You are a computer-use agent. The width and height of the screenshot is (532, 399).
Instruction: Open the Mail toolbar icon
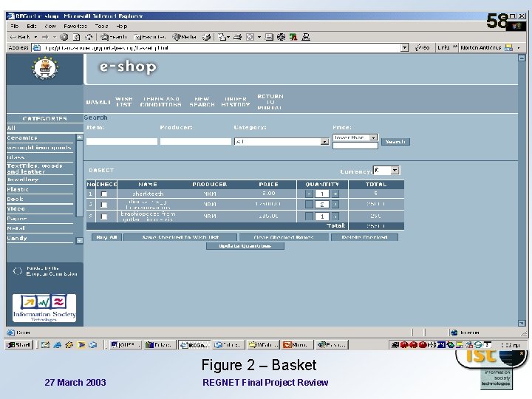click(222, 37)
